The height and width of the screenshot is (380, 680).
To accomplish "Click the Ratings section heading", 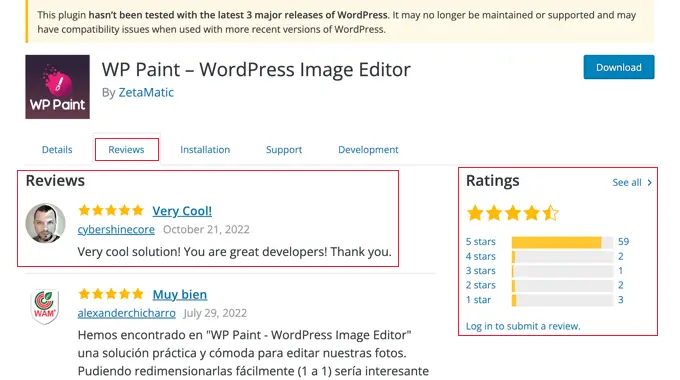I will [x=493, y=180].
